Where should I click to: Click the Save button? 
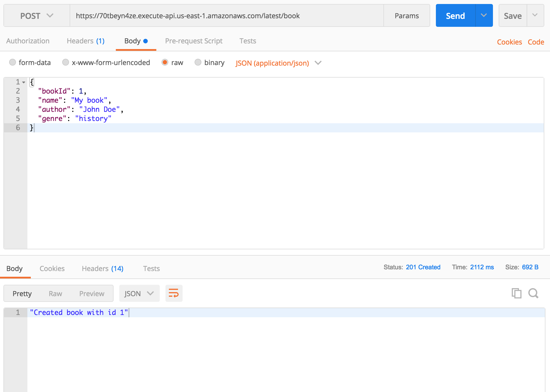point(513,16)
